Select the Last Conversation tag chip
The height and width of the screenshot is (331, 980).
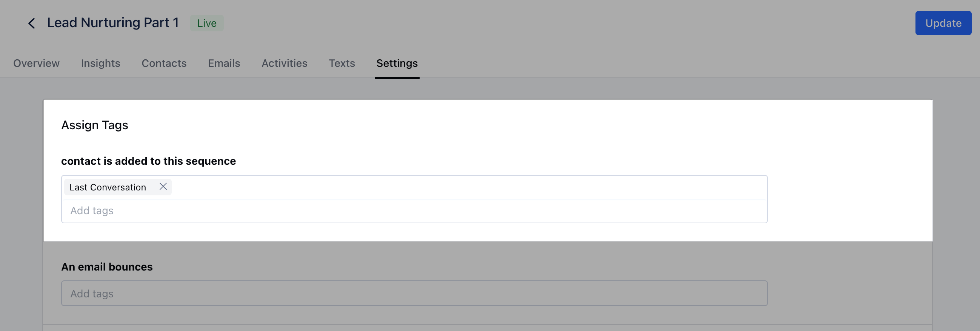click(108, 187)
